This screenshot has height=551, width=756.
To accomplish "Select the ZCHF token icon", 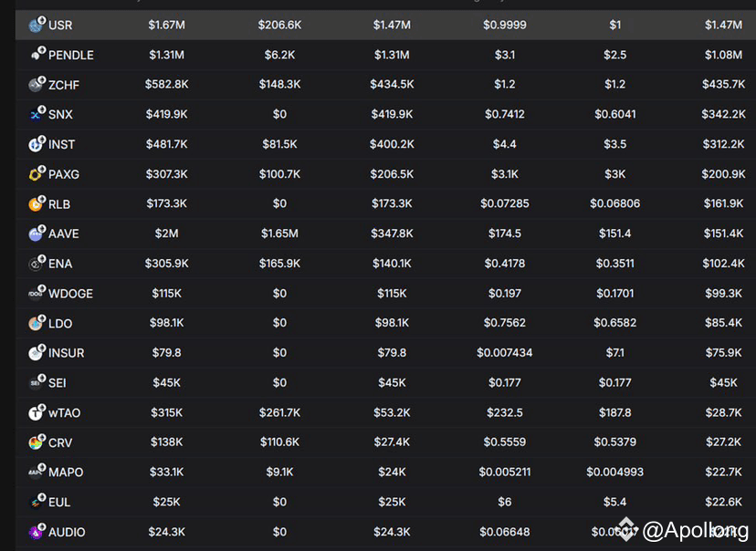I will point(37,84).
